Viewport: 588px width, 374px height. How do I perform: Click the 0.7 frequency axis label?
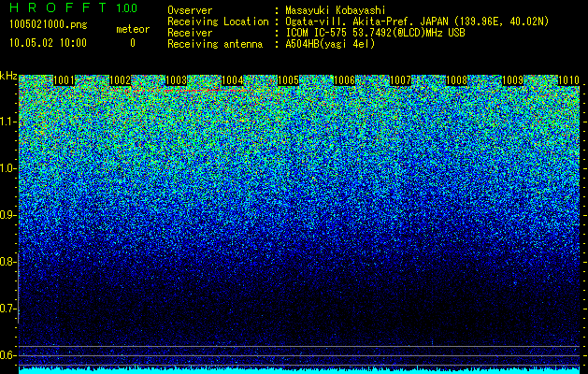tap(7, 309)
